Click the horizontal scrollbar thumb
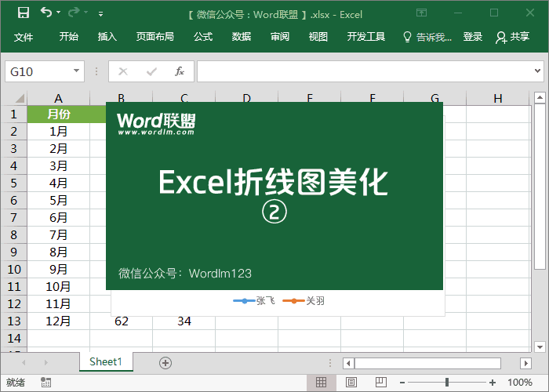The image size is (549, 392). [x=428, y=363]
